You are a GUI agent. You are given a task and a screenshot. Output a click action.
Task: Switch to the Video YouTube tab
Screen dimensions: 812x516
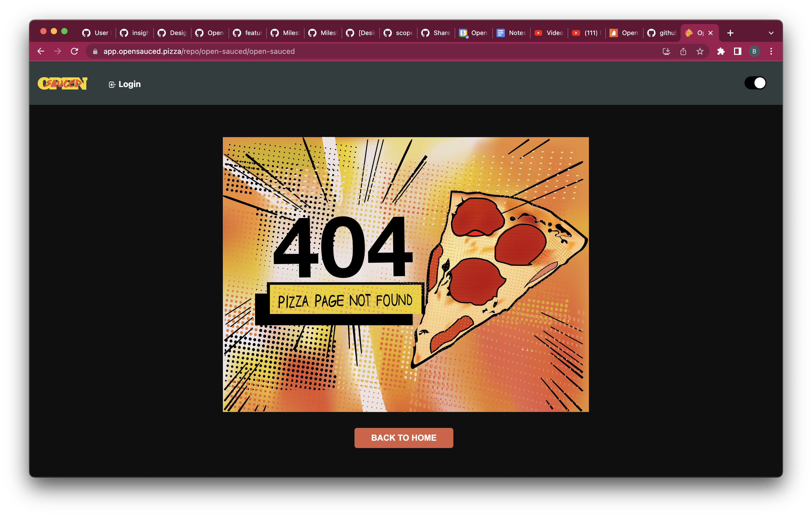tap(549, 33)
